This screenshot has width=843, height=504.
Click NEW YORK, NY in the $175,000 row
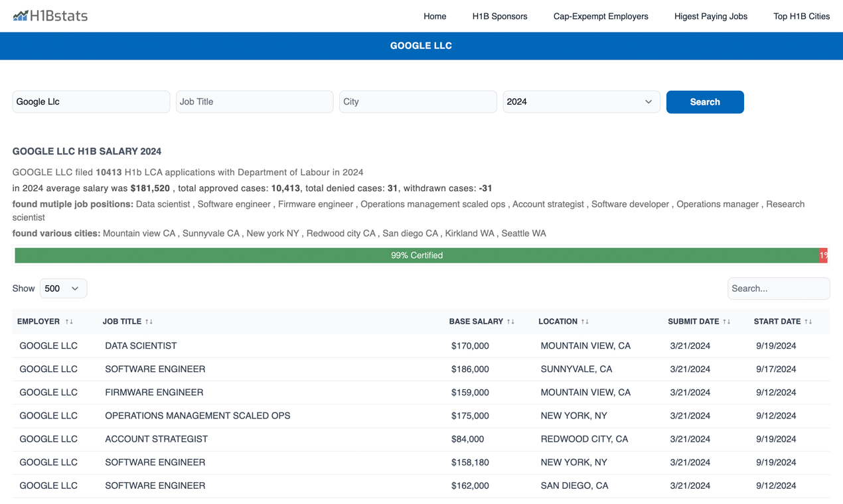tap(574, 416)
